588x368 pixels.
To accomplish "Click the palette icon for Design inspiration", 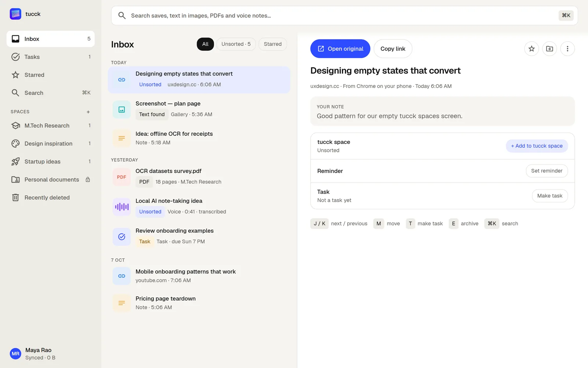I will click(15, 144).
